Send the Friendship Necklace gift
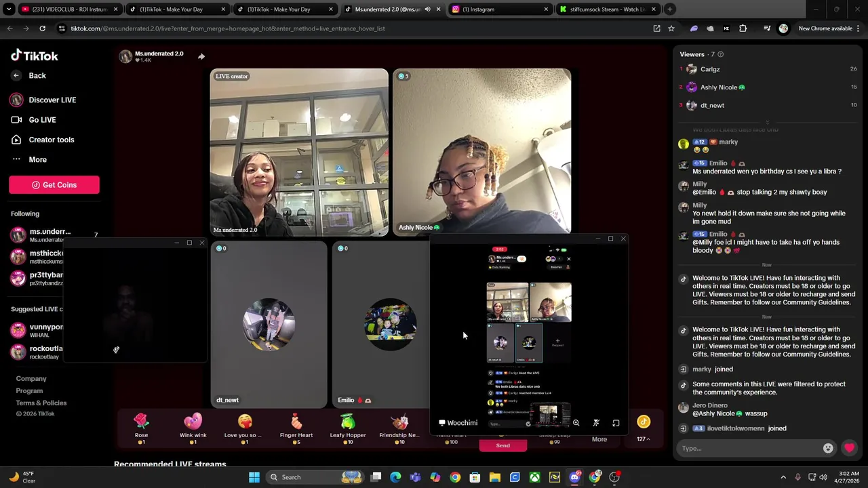 399,427
